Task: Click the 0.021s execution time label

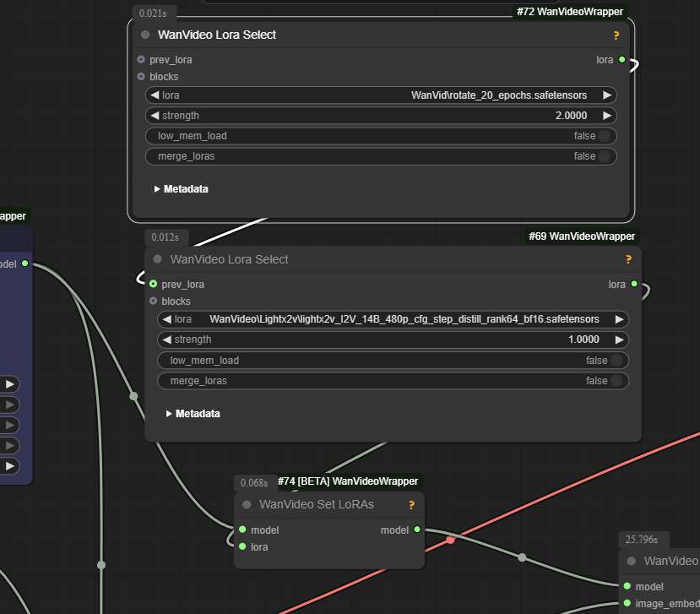Action: click(x=153, y=14)
